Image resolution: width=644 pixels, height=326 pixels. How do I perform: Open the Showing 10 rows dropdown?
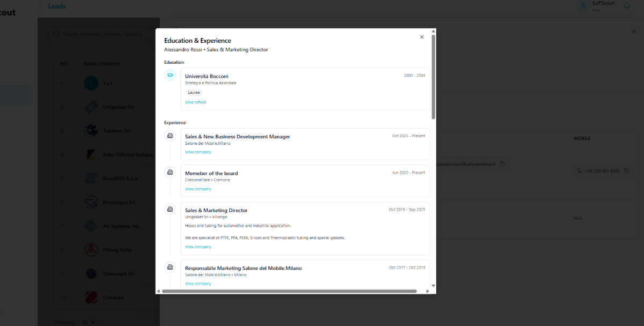tap(87, 322)
